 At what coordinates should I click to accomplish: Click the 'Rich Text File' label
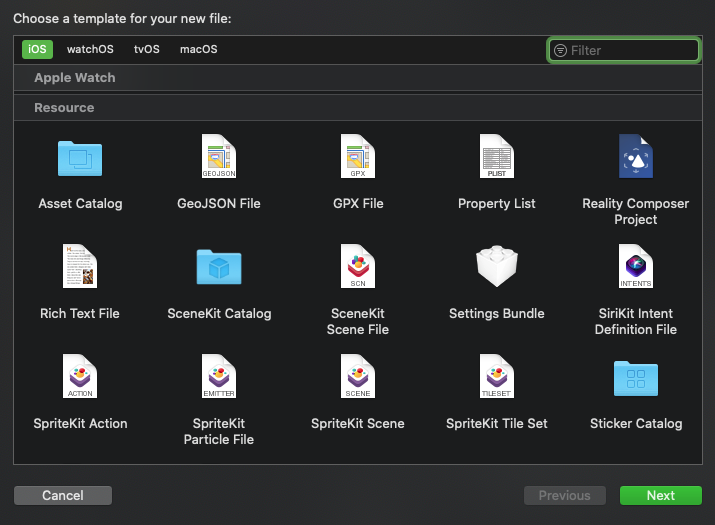80,313
